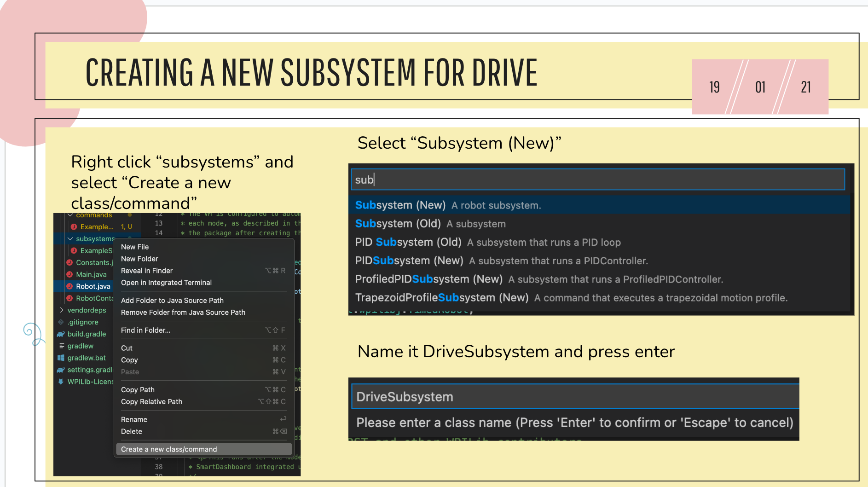Click Rename in the context menu
Screen dimensions: 868x487
click(134, 419)
